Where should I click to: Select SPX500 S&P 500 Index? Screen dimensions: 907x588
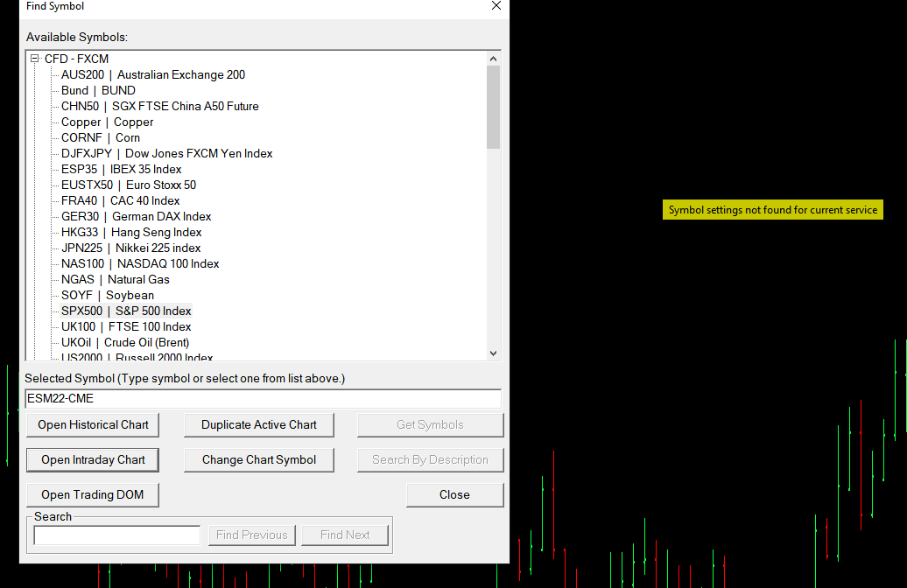(x=126, y=311)
